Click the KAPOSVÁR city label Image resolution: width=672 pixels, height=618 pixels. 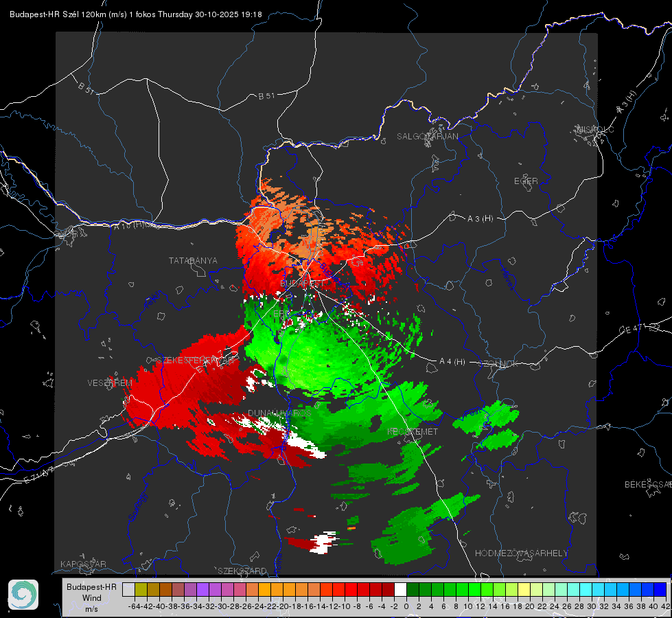tap(83, 564)
